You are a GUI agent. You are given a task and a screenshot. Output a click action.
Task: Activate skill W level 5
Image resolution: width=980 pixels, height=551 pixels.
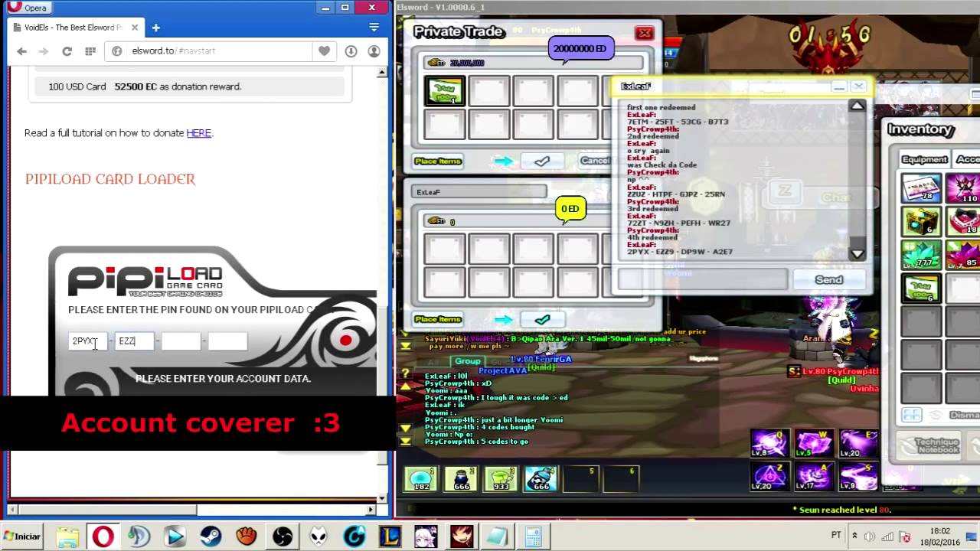[813, 443]
